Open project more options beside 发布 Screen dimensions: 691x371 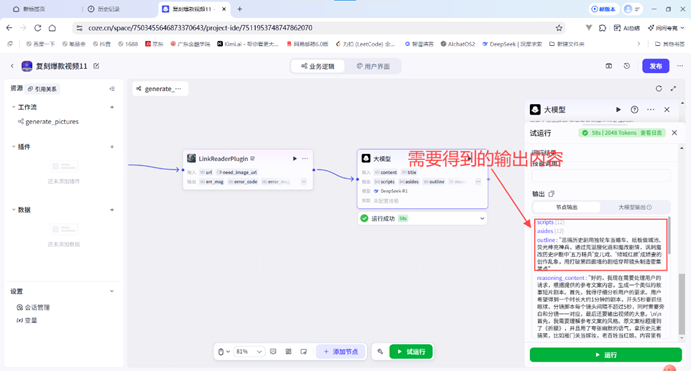pyautogui.click(x=680, y=66)
